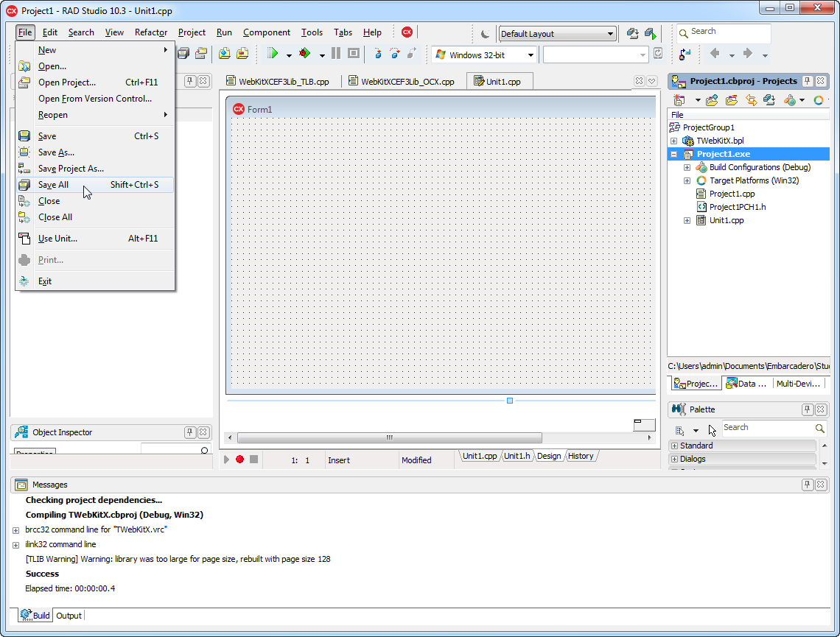Screen dimensions: 840x637
Task: Expand the Dialogs palette category
Action: [674, 460]
